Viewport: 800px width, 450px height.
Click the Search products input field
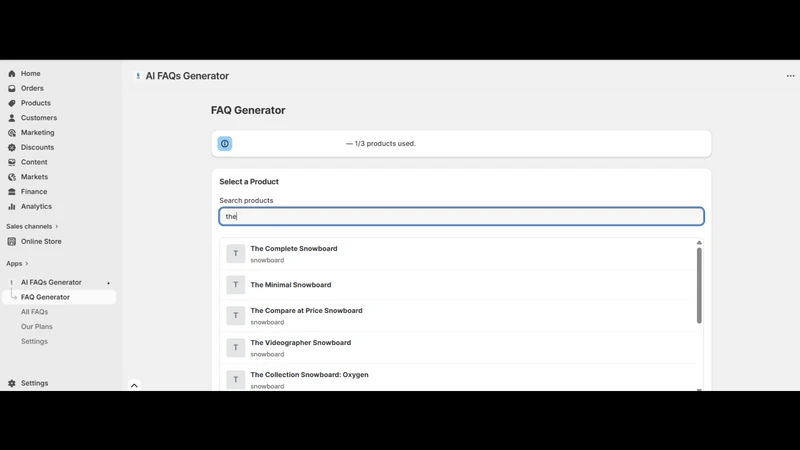pos(462,216)
